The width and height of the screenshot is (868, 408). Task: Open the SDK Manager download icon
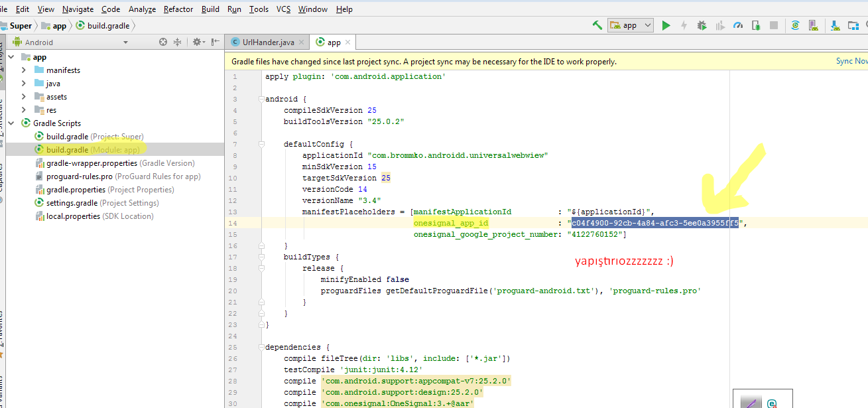coord(836,25)
